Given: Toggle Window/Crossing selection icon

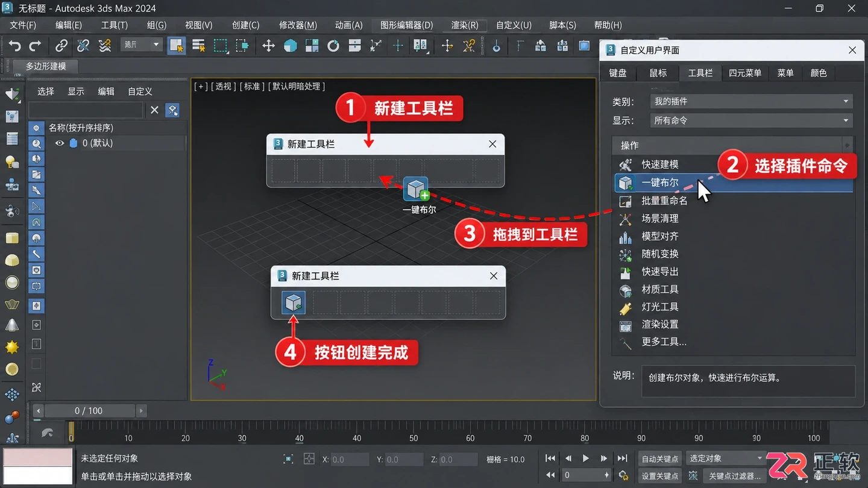Looking at the screenshot, I should pos(242,46).
